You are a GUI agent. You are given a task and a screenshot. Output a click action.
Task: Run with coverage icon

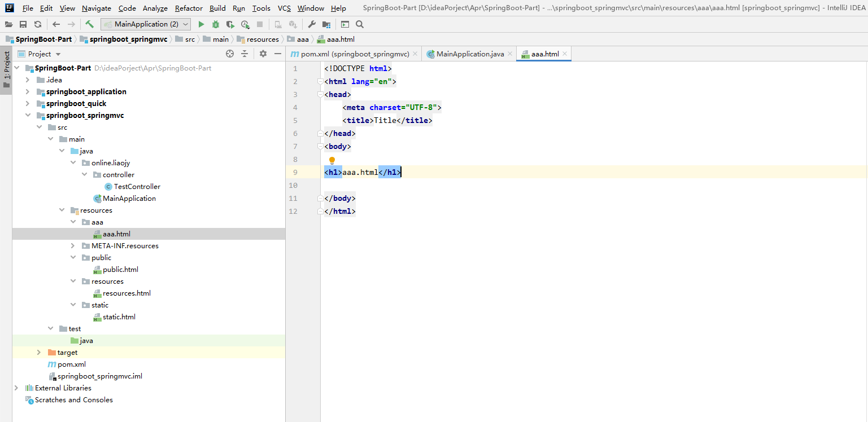pyautogui.click(x=230, y=24)
